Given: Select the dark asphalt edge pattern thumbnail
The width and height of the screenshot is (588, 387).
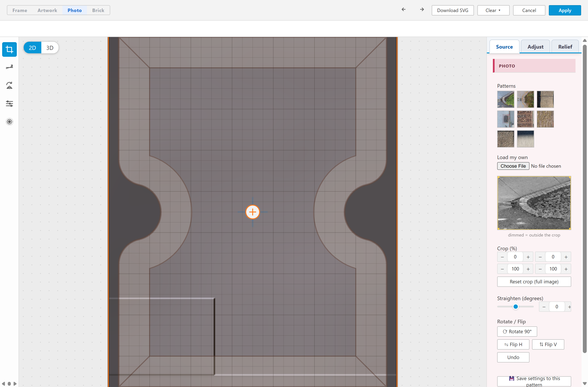Looking at the screenshot, I should 545,99.
